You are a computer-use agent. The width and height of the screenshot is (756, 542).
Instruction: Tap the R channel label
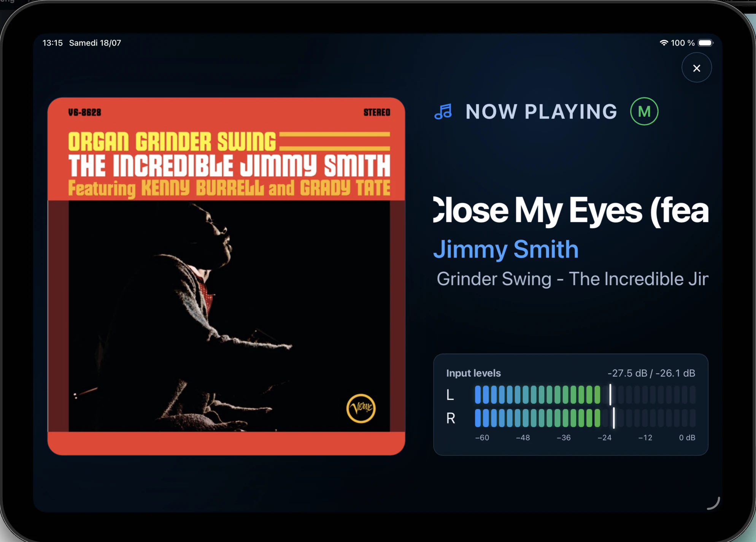pos(451,418)
